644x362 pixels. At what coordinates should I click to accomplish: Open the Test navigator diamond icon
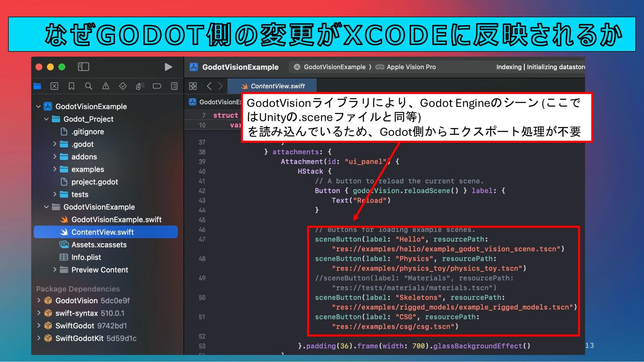pos(123,86)
